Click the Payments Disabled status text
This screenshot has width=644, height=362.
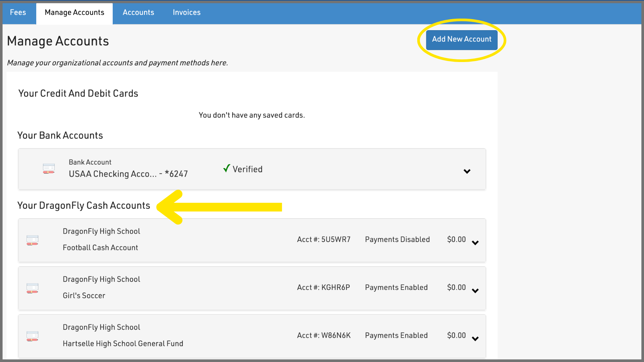pyautogui.click(x=397, y=239)
